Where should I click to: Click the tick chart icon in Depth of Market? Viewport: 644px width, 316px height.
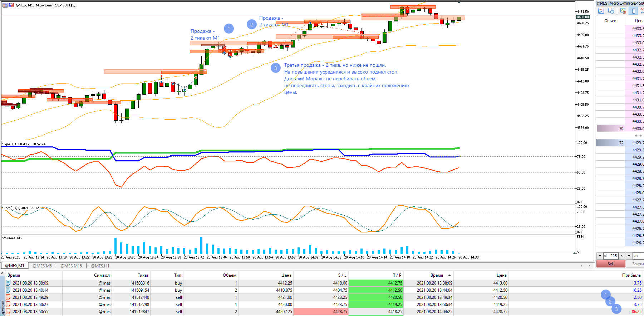(601, 11)
